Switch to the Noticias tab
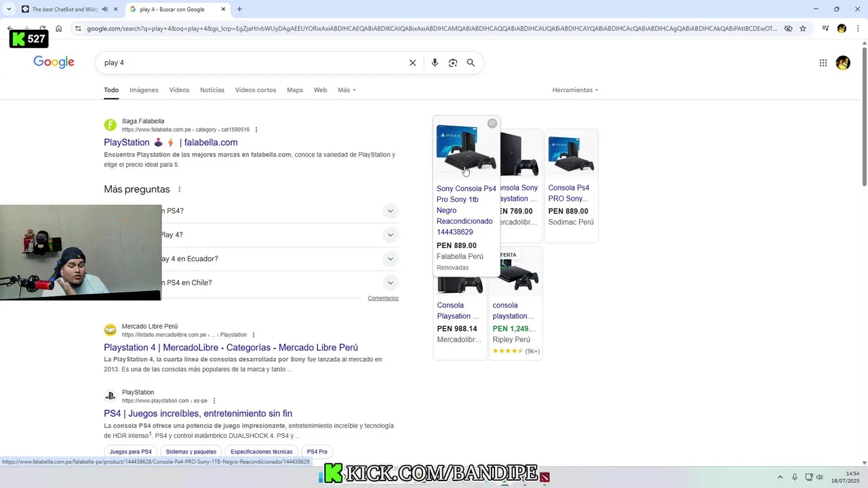The width and height of the screenshot is (868, 488). (212, 90)
